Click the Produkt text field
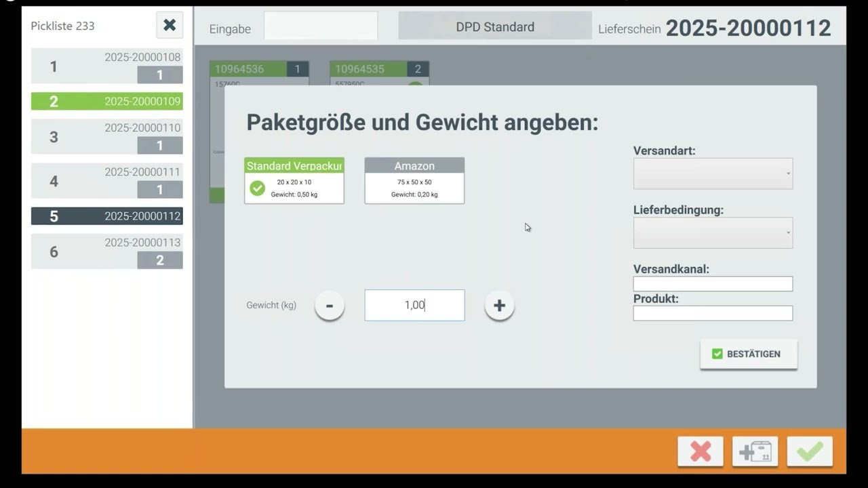The width and height of the screenshot is (868, 488). tap(713, 313)
